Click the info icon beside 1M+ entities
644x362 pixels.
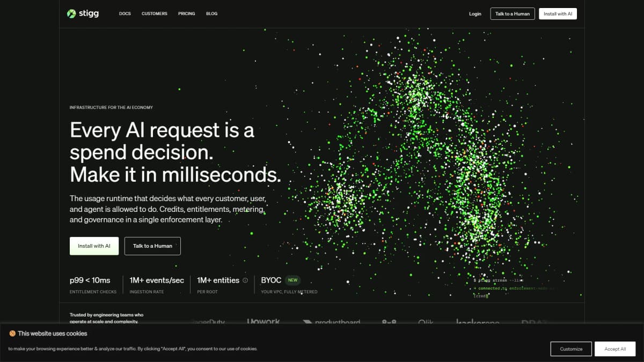tap(245, 280)
